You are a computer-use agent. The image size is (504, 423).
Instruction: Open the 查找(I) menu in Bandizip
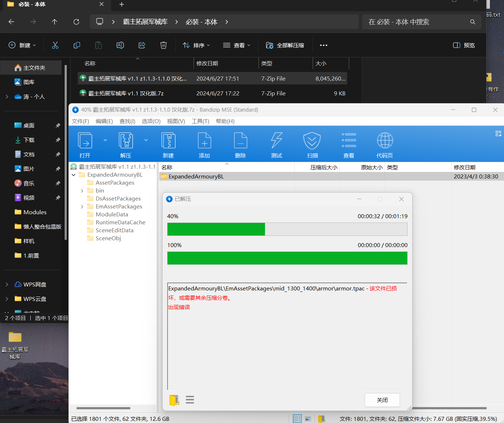click(x=127, y=121)
